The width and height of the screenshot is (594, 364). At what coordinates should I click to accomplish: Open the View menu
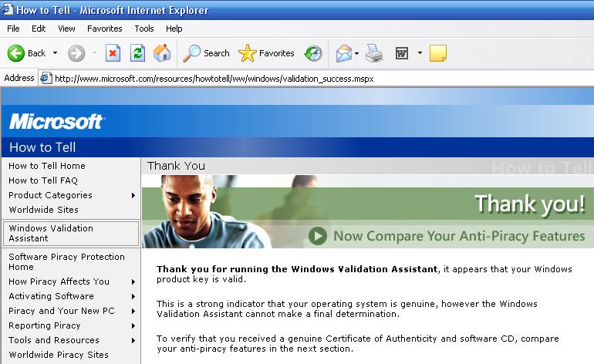pos(66,29)
